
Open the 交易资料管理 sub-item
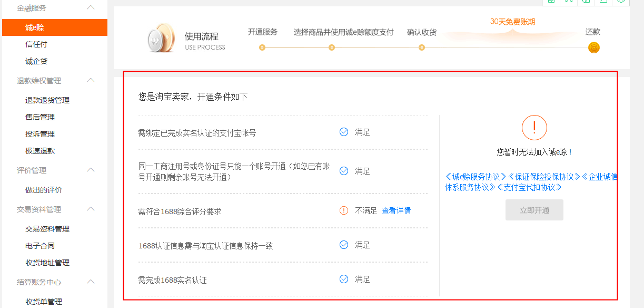coord(47,229)
